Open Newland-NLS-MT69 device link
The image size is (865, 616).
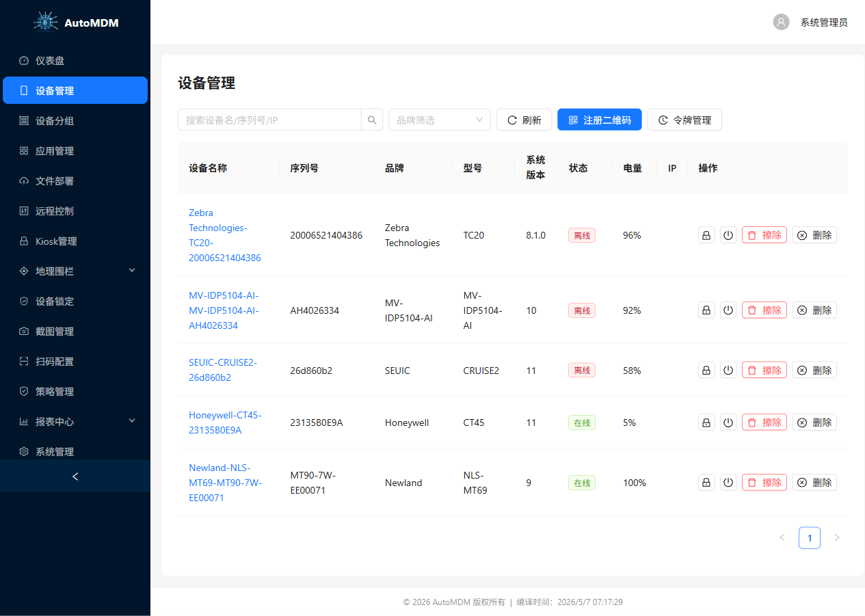pos(225,483)
